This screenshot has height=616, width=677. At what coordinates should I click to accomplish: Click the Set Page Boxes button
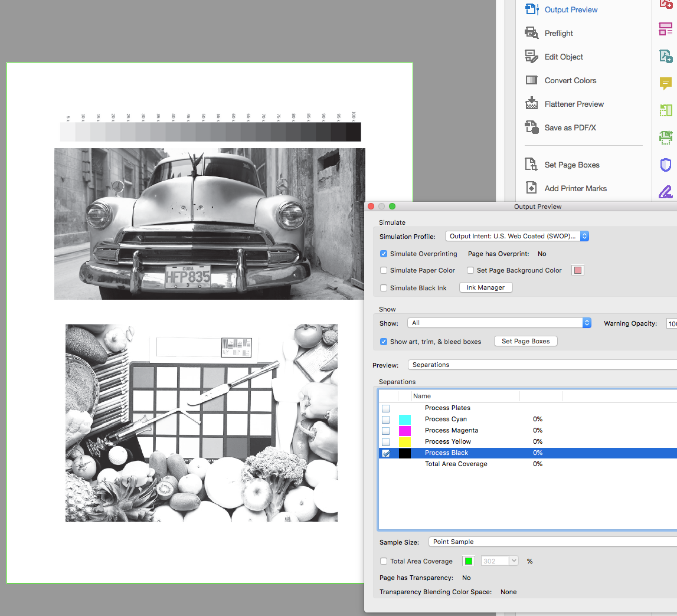click(525, 341)
